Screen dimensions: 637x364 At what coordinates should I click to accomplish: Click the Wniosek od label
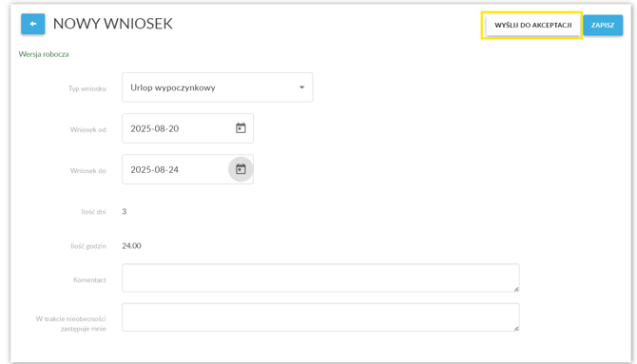88,129
